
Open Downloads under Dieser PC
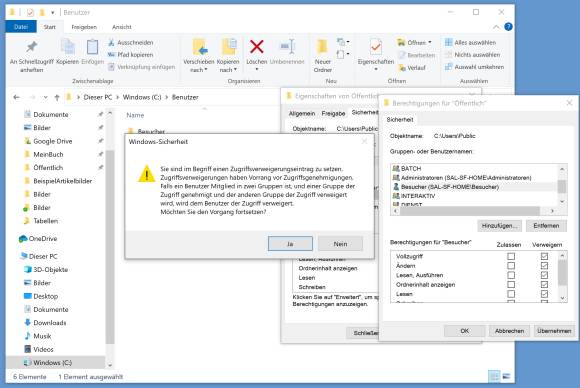[45, 323]
